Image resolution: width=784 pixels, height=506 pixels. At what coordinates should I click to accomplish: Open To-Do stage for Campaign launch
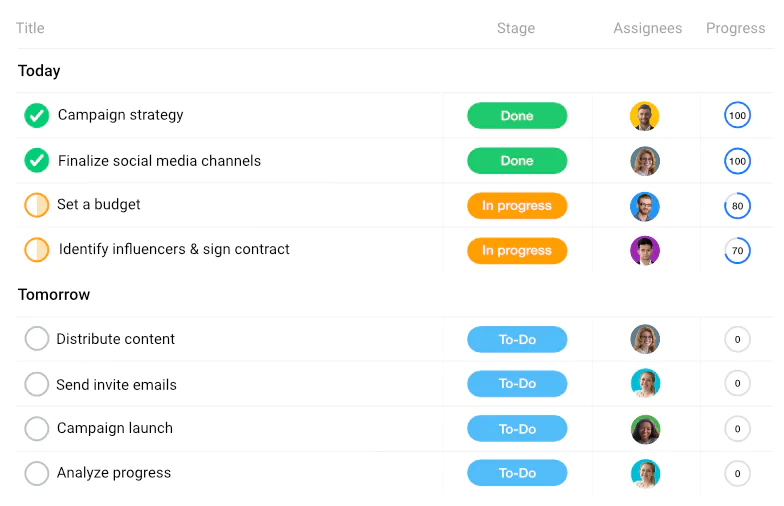[x=517, y=429]
